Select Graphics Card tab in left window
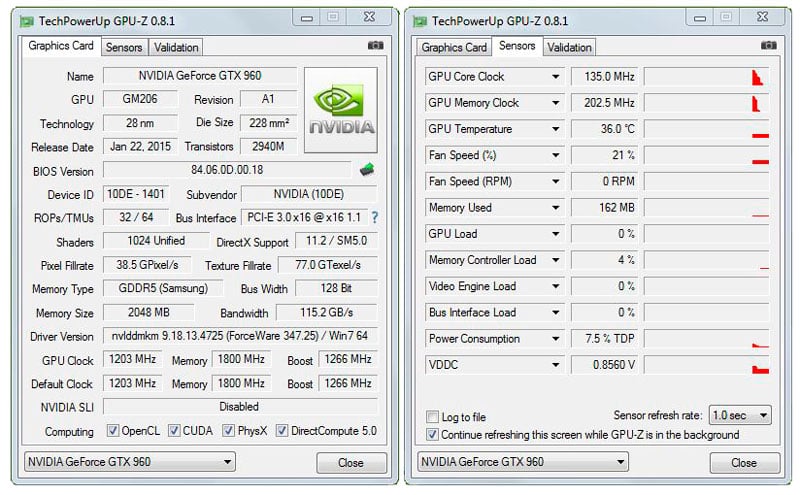This screenshot has height=495, width=800. [x=61, y=46]
